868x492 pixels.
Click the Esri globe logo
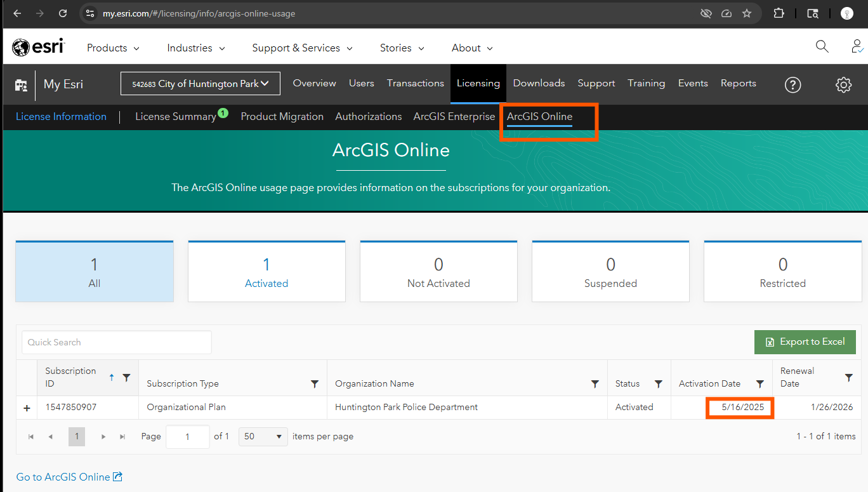click(39, 47)
